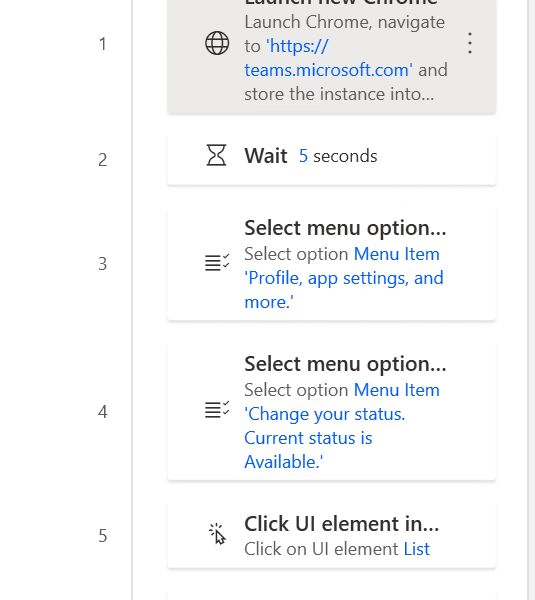The image size is (535, 600).
Task: Click the cursor-click icon on step 5
Action: pyautogui.click(x=217, y=534)
